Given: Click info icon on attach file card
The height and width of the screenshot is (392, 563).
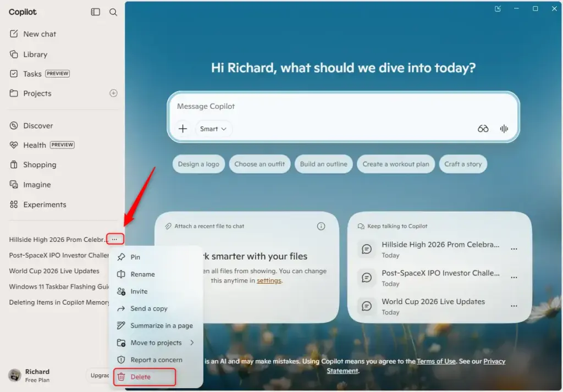Looking at the screenshot, I should 321,226.
